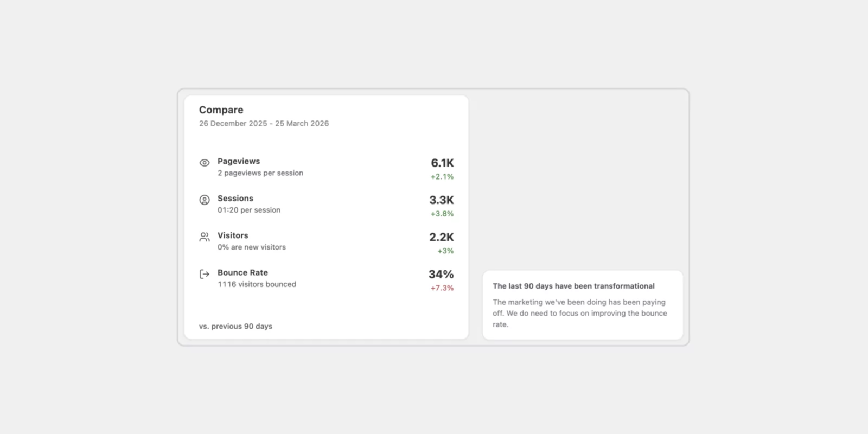The height and width of the screenshot is (434, 868).
Task: Click the 3.3K sessions total
Action: point(441,200)
